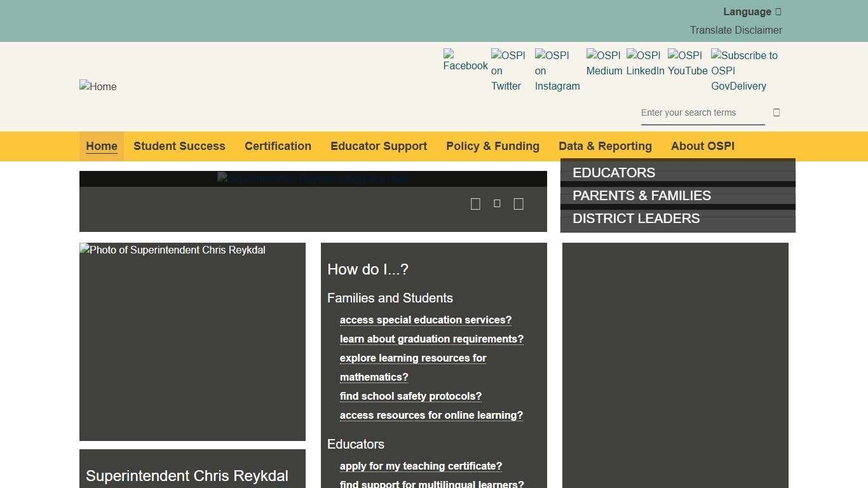The image size is (868, 488).
Task: Expand the Parents & Families panel
Action: tap(677, 196)
